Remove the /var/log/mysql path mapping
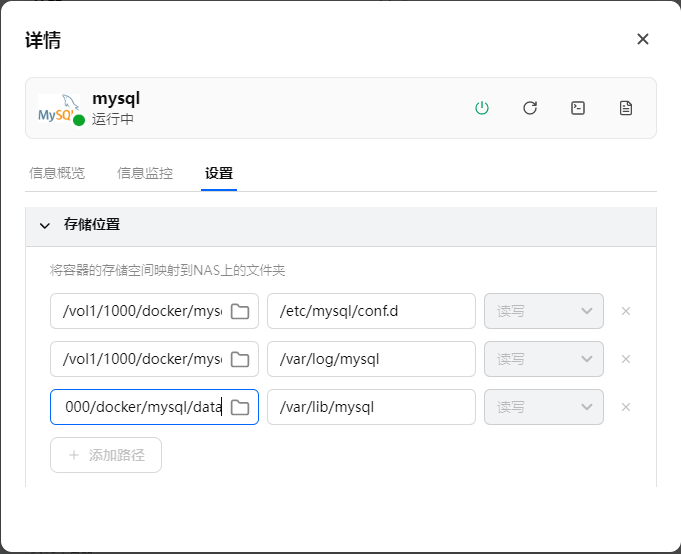The width and height of the screenshot is (681, 554). [x=626, y=359]
